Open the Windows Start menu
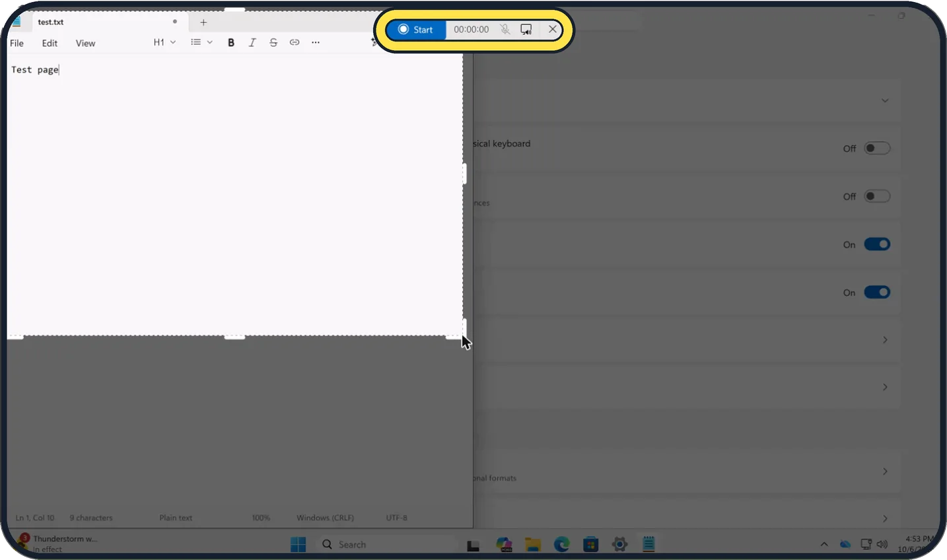Image resolution: width=947 pixels, height=560 pixels. pyautogui.click(x=298, y=544)
